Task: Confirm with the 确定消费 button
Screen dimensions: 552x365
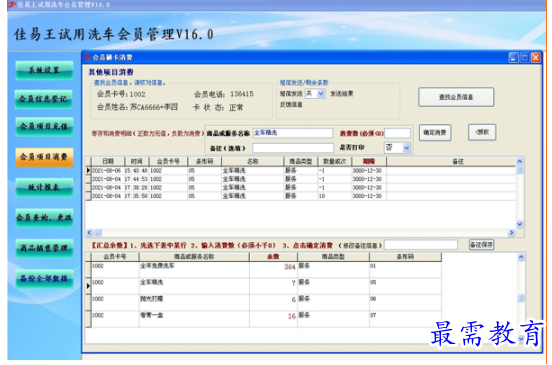Action: 435,133
